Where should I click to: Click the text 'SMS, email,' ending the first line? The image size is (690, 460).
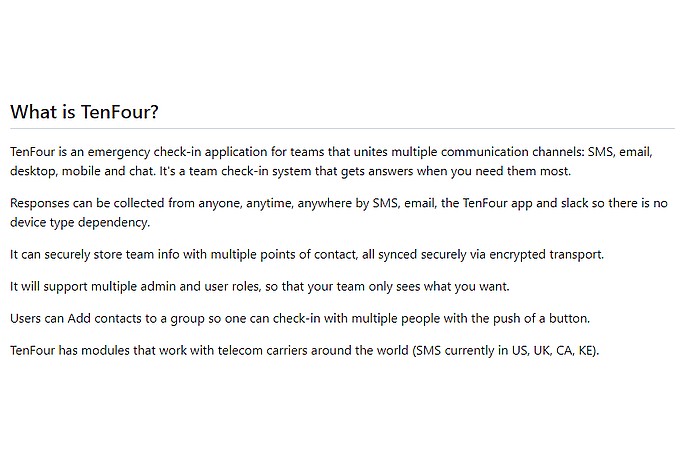coord(620,152)
